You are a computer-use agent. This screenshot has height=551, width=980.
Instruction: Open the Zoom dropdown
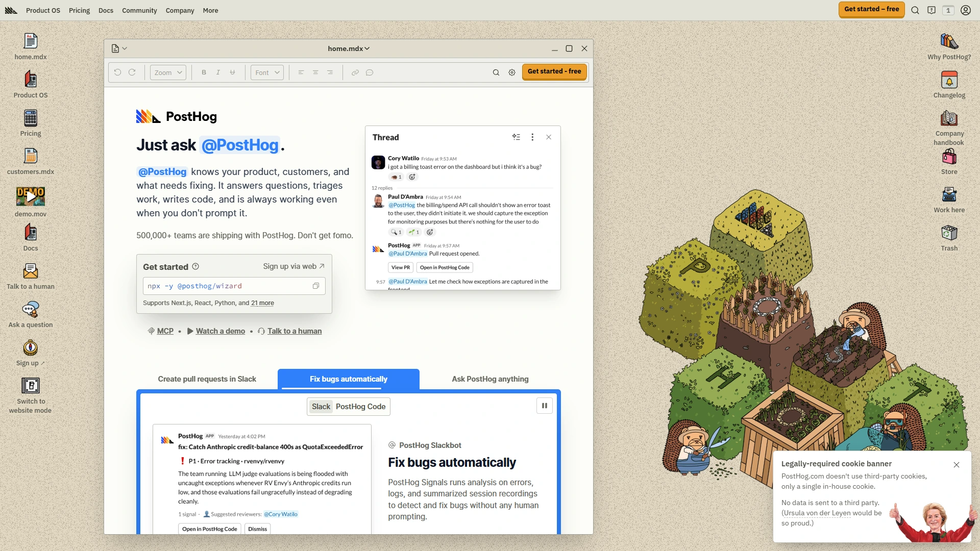pos(168,72)
